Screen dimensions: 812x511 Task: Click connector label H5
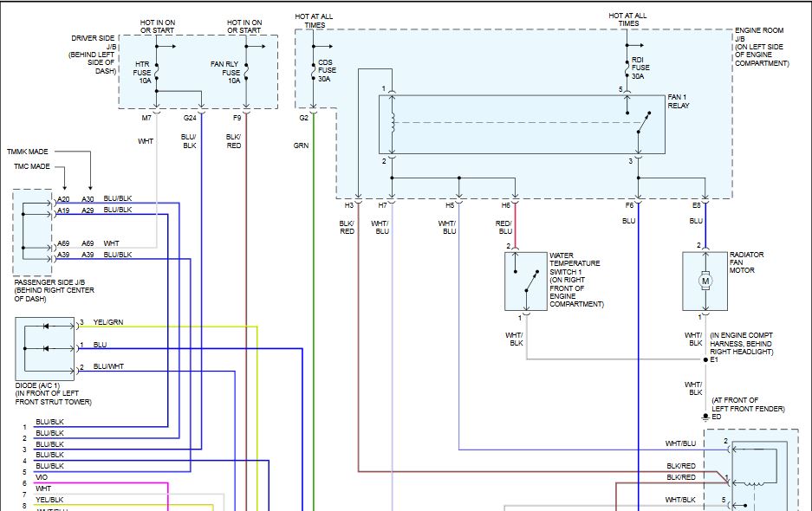pyautogui.click(x=450, y=205)
